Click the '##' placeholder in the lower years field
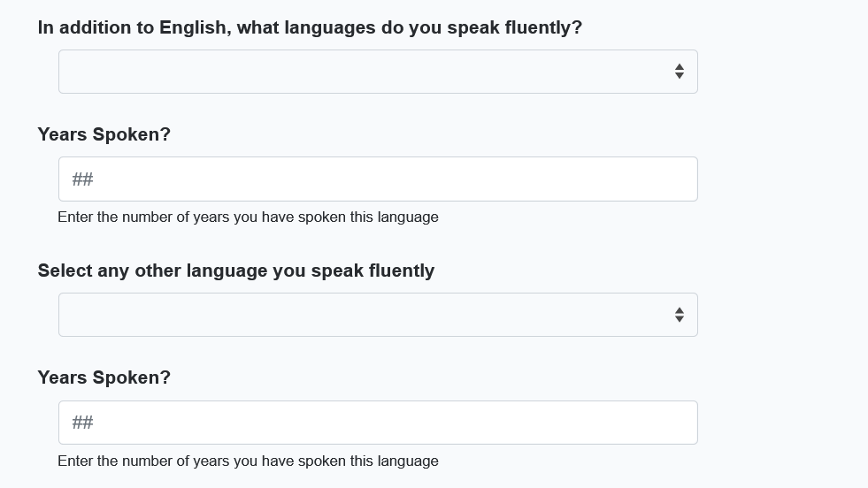This screenshot has height=488, width=868. coord(82,423)
